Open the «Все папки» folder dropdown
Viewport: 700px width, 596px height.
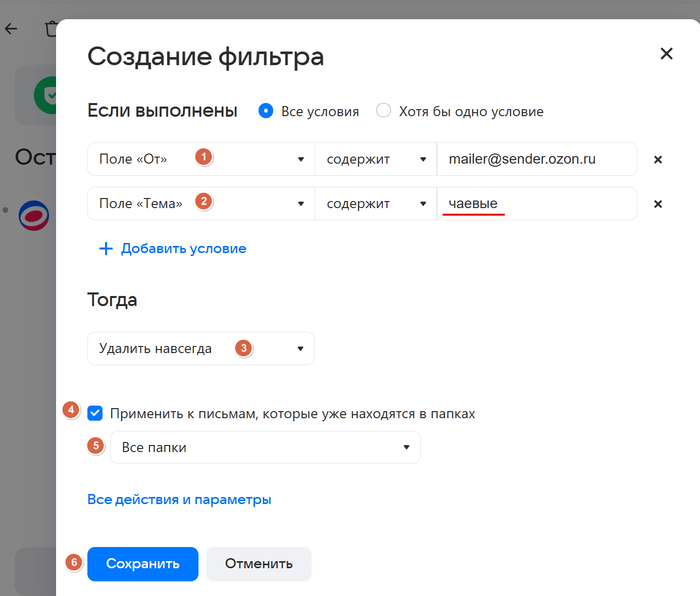265,448
